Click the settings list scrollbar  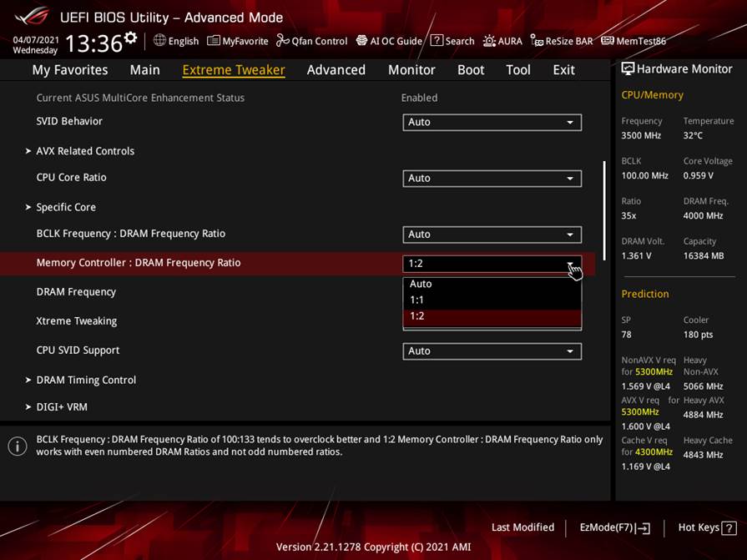604,211
